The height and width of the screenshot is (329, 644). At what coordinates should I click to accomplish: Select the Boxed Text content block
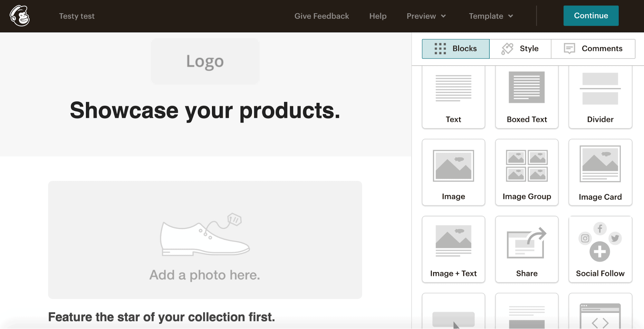coord(527,97)
